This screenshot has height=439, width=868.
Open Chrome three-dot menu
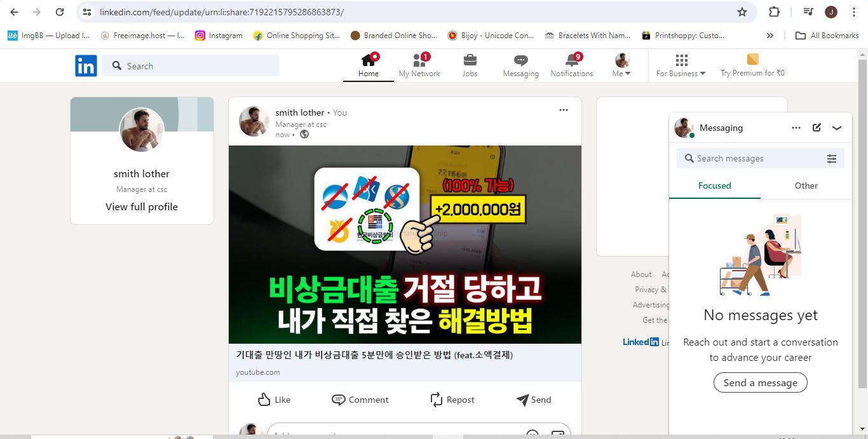click(854, 12)
